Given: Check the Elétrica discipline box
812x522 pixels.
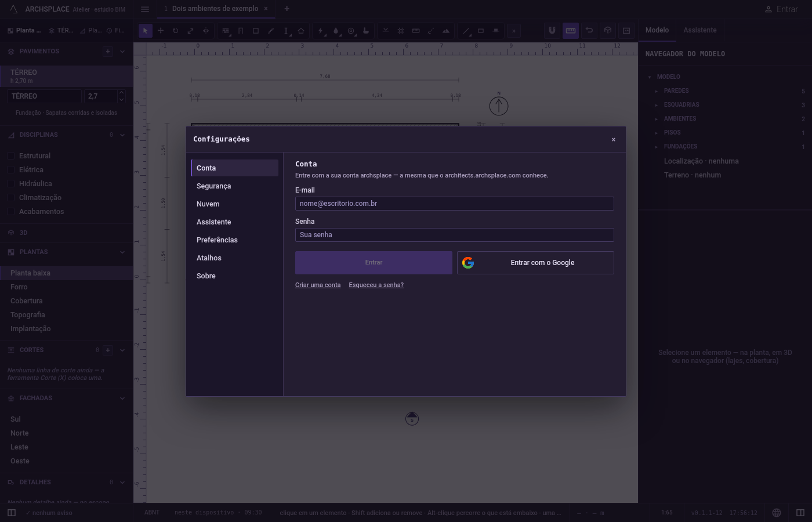Looking at the screenshot, I should click(11, 170).
